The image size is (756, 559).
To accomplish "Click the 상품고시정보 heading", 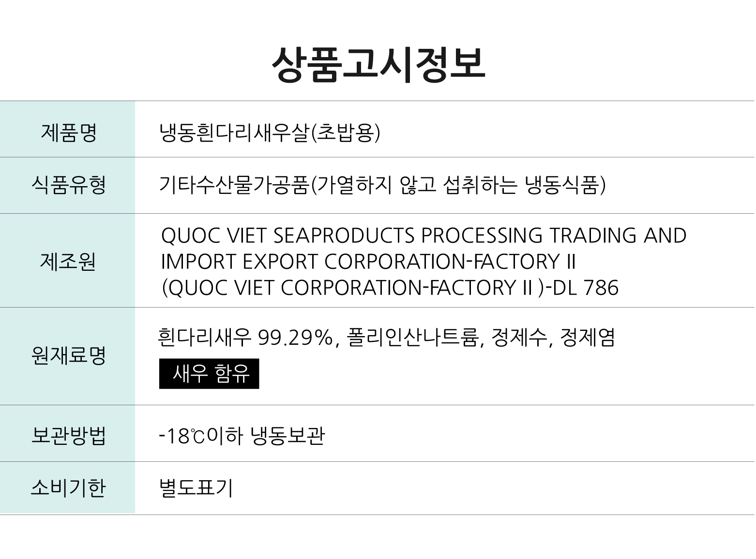I will (378, 65).
